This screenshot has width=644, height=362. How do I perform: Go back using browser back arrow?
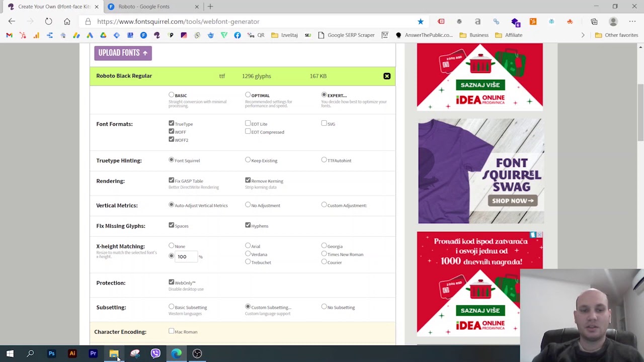(x=12, y=22)
